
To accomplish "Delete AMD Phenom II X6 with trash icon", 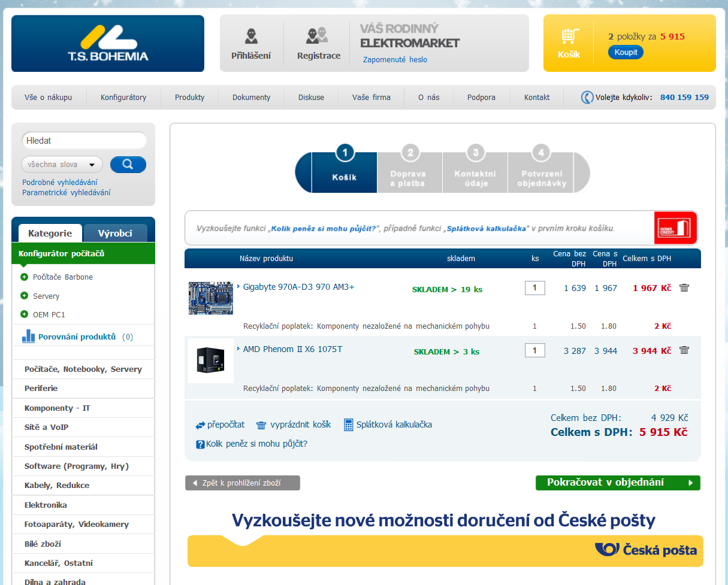I will [684, 350].
